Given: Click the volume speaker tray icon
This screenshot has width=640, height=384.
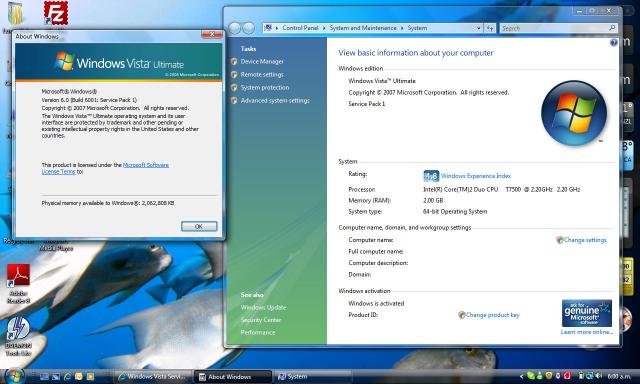Looking at the screenshot, I should 599,376.
